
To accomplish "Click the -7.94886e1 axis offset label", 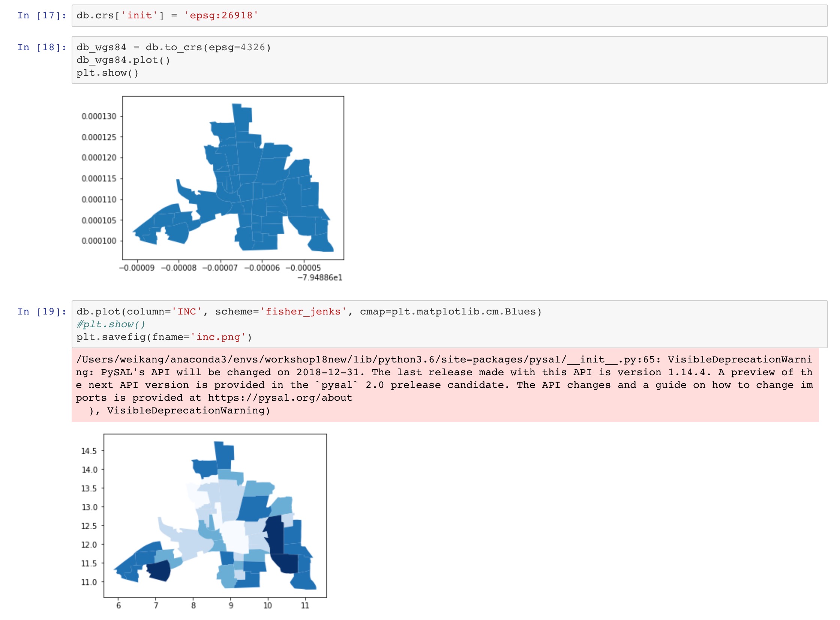I will click(x=320, y=278).
